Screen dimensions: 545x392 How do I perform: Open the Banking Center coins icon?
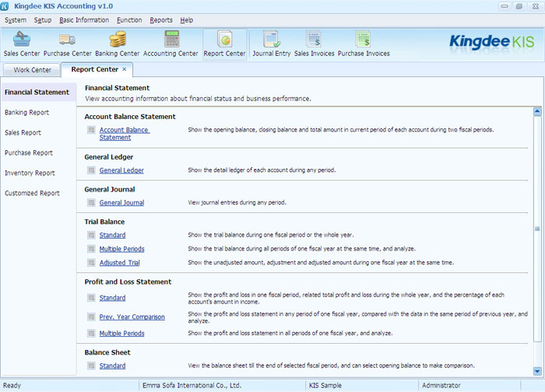(x=118, y=39)
